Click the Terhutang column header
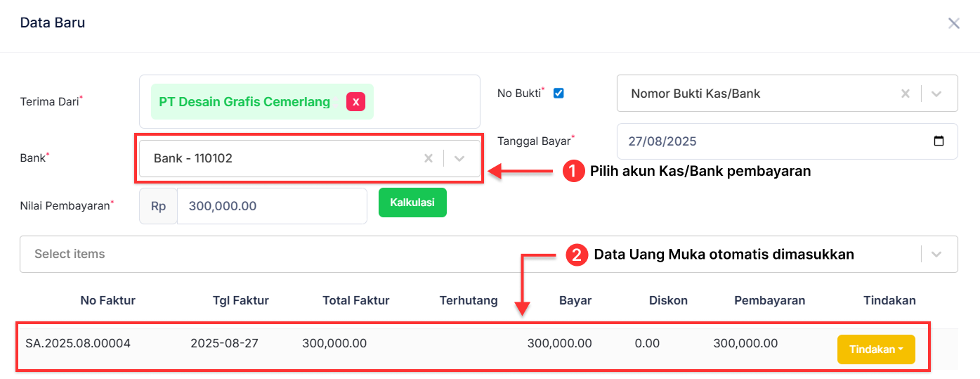The height and width of the screenshot is (379, 980). tap(469, 300)
